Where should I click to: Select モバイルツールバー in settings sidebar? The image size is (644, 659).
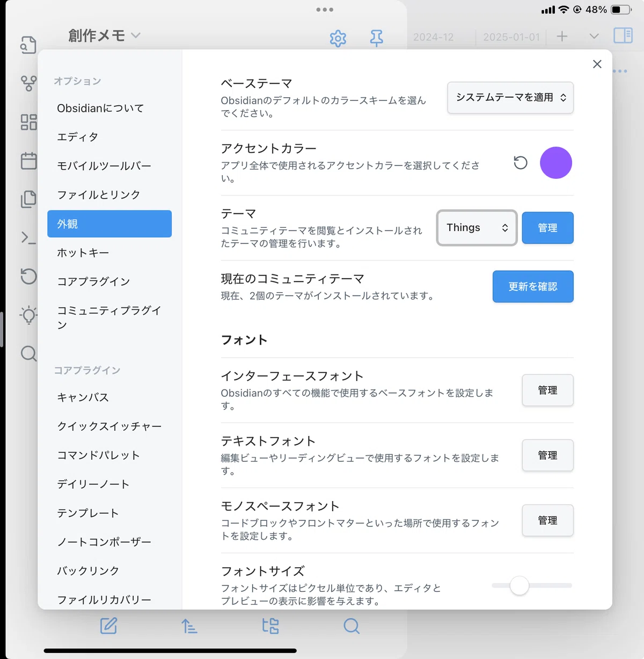click(x=109, y=166)
